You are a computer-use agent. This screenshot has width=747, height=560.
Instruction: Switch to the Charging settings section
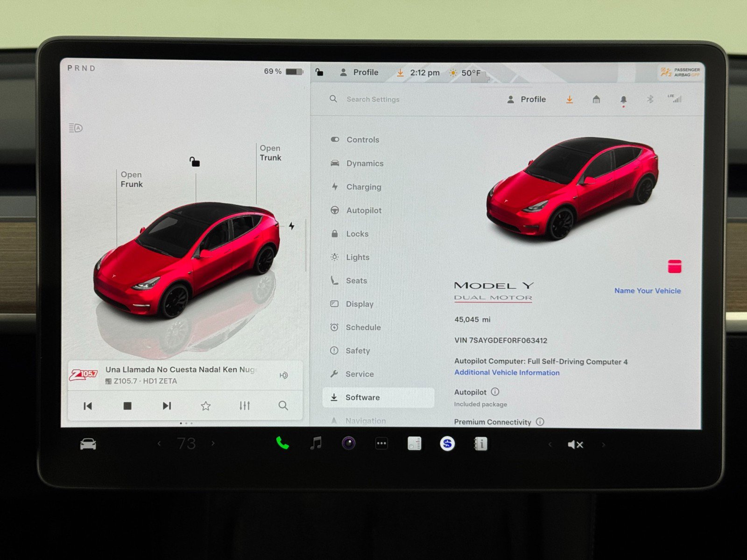[x=364, y=187]
